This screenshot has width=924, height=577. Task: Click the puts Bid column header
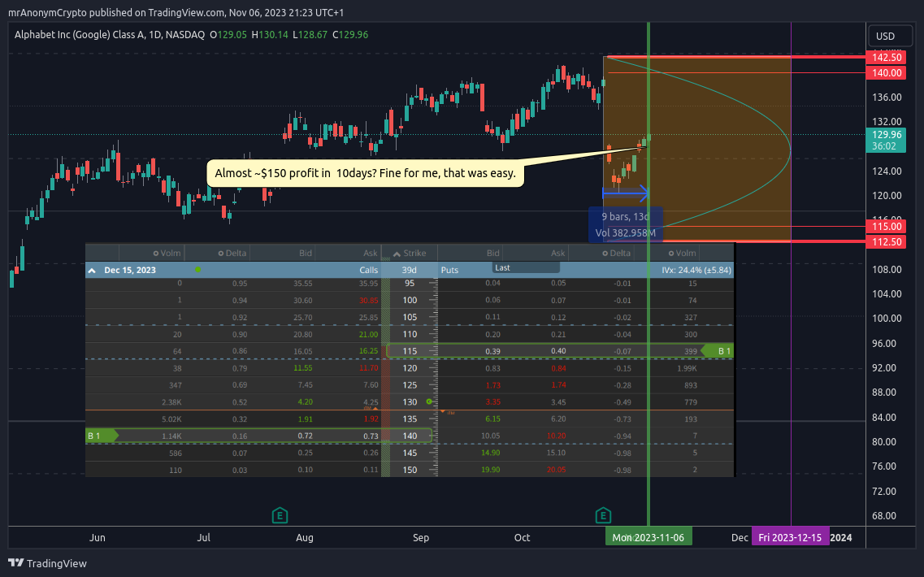coord(493,254)
